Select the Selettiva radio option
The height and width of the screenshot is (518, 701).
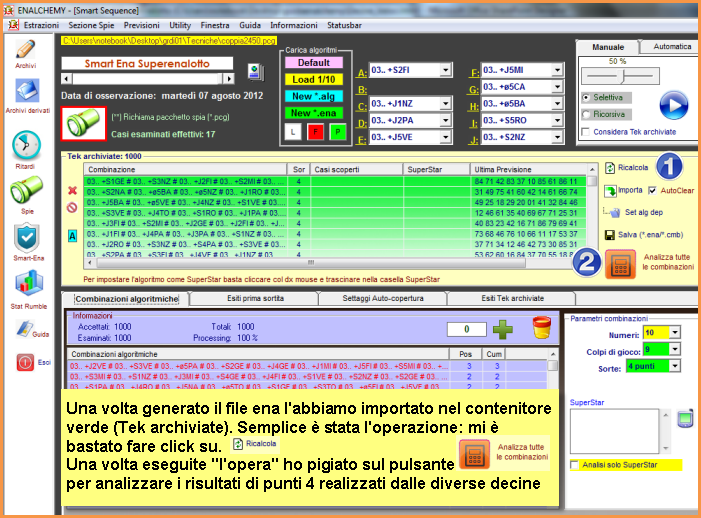[x=586, y=97]
